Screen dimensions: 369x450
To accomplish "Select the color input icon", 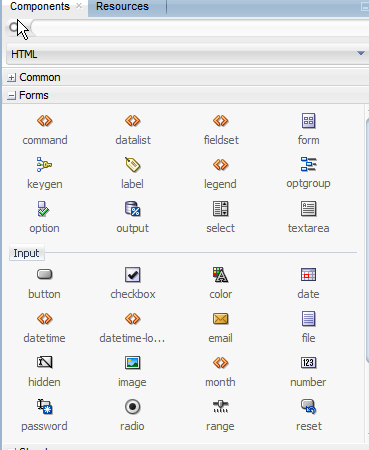I will pyautogui.click(x=220, y=275).
